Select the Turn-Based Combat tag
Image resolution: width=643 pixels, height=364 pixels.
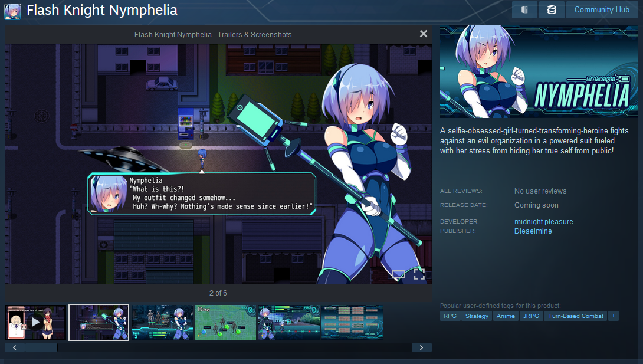click(x=576, y=316)
